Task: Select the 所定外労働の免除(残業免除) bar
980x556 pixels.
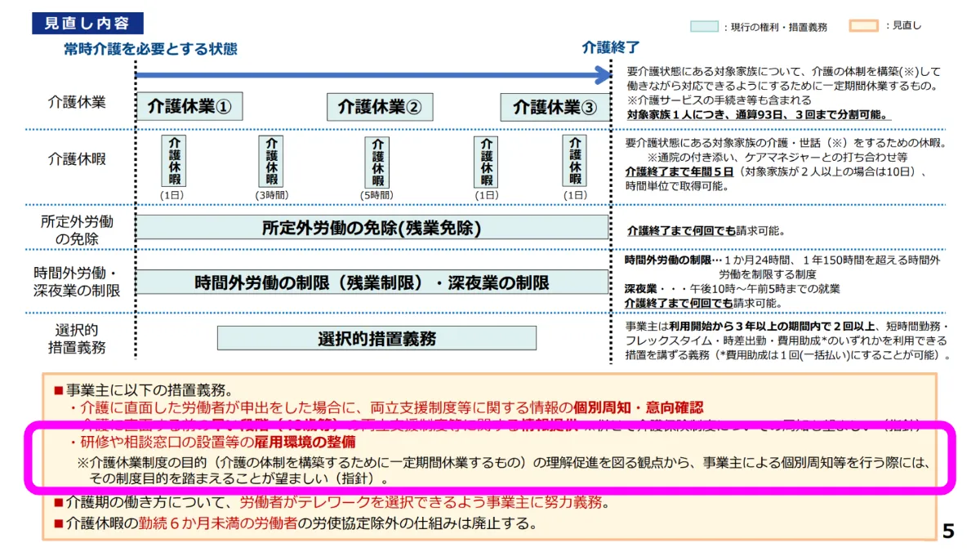Action: pos(372,228)
